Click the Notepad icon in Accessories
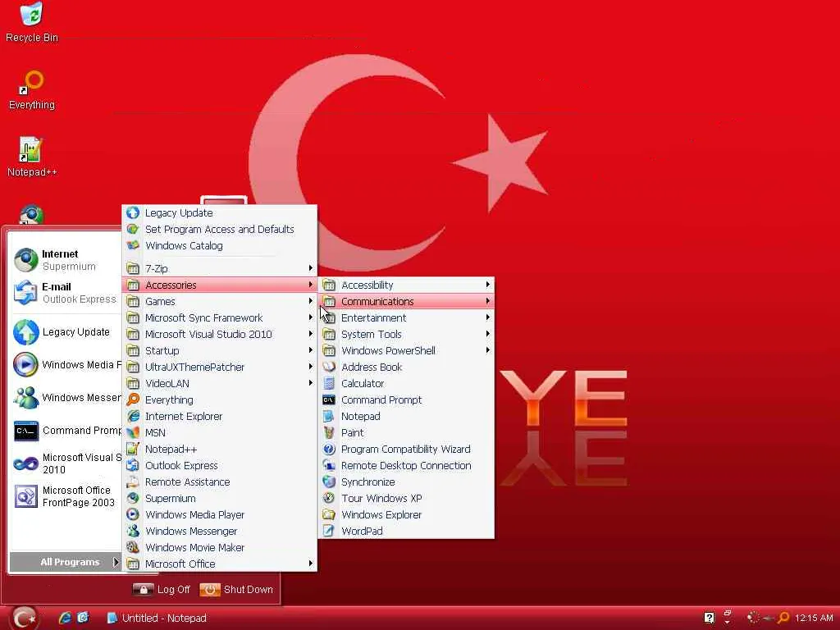 (x=329, y=416)
